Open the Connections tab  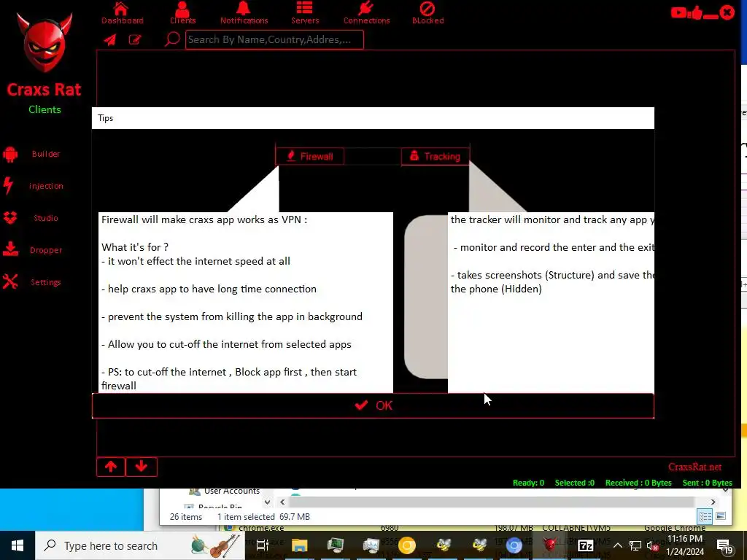366,13
